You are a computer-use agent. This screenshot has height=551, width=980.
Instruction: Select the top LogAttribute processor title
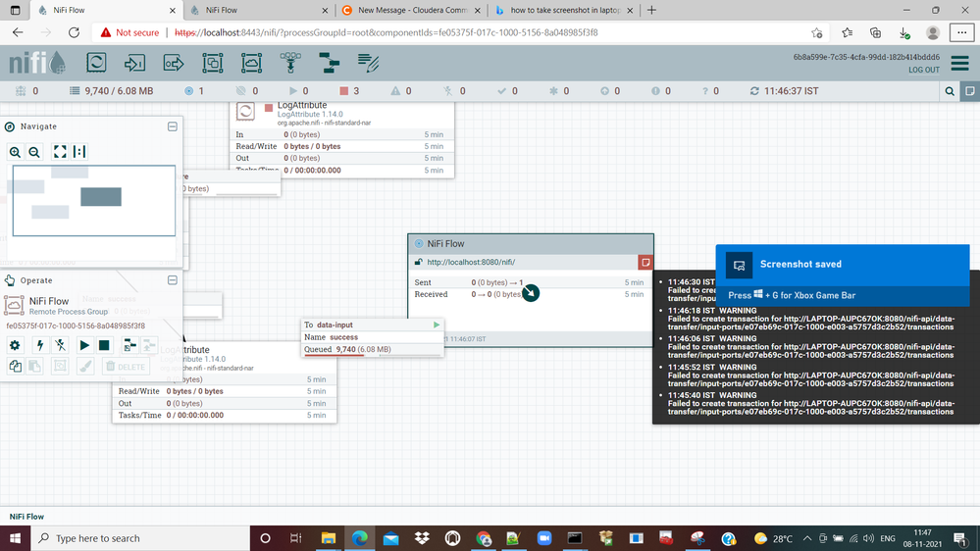click(302, 106)
